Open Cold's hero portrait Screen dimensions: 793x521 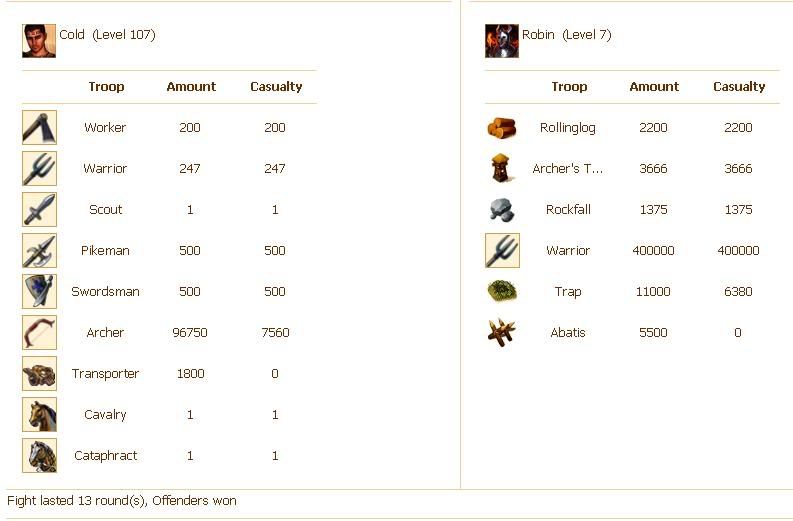[39, 41]
